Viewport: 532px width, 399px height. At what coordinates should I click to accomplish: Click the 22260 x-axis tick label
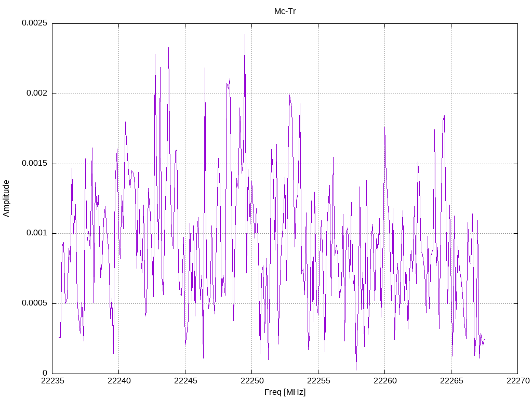coord(385,381)
